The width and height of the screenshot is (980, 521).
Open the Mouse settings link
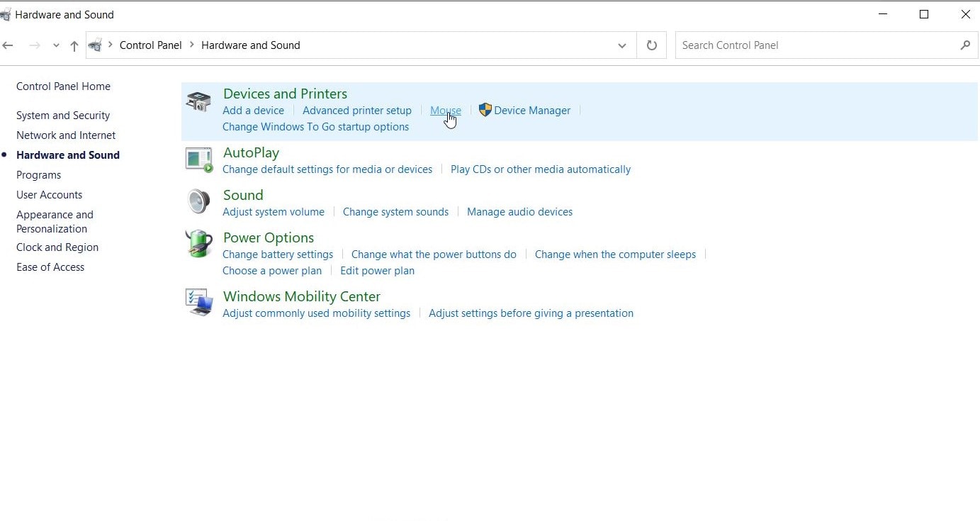pos(446,111)
